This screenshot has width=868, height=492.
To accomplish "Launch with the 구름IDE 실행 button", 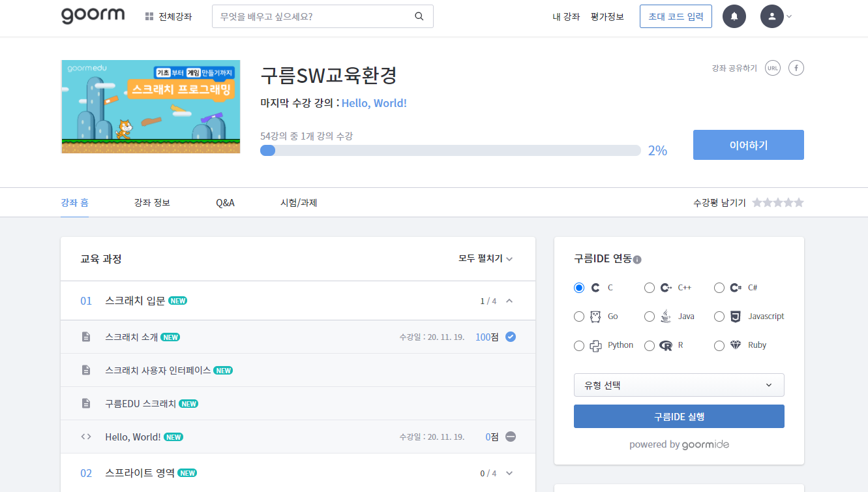I will click(679, 416).
